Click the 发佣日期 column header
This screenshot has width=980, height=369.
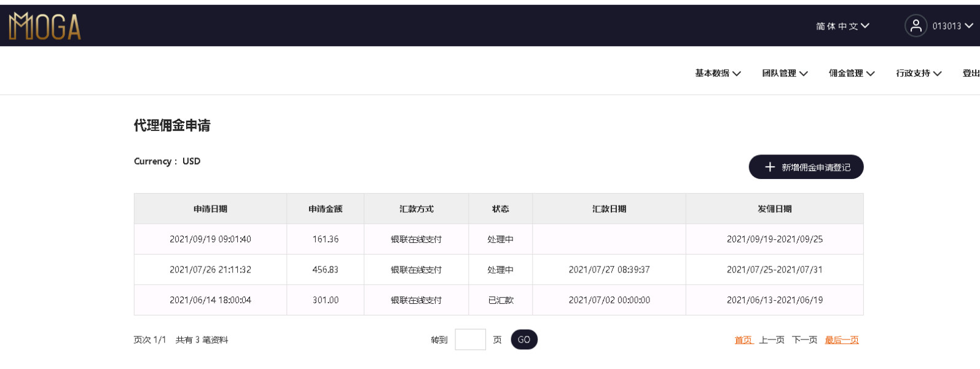[775, 209]
